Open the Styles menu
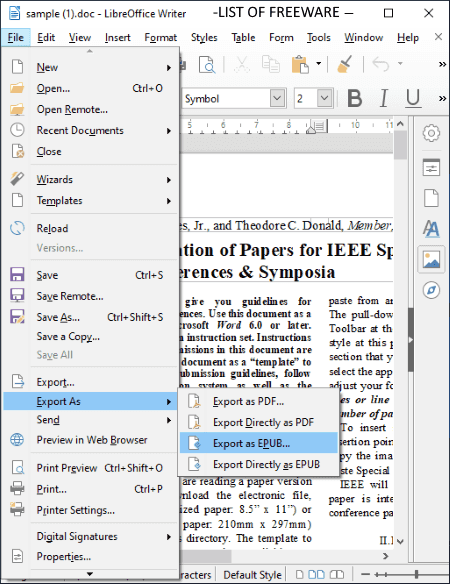The width and height of the screenshot is (450, 584). tap(204, 38)
